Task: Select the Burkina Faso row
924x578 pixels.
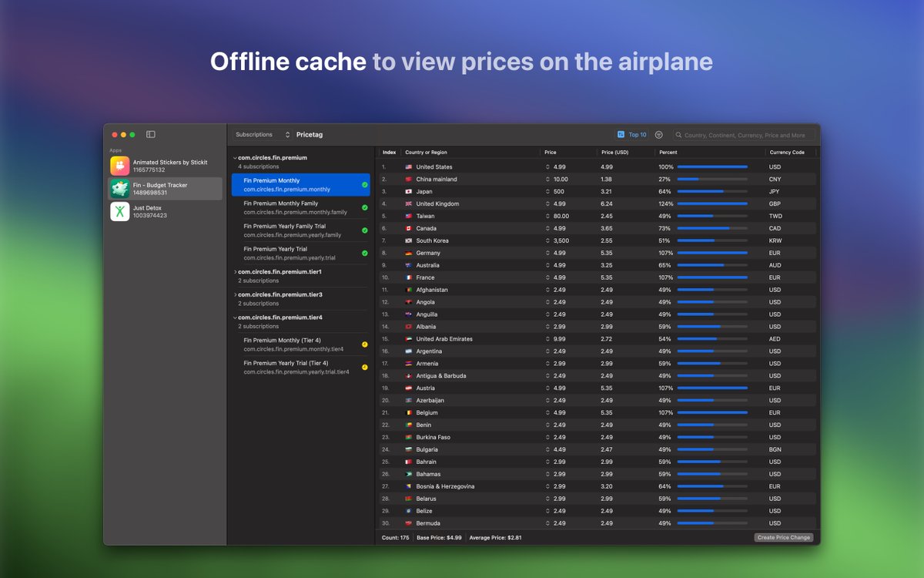Action: (598, 437)
